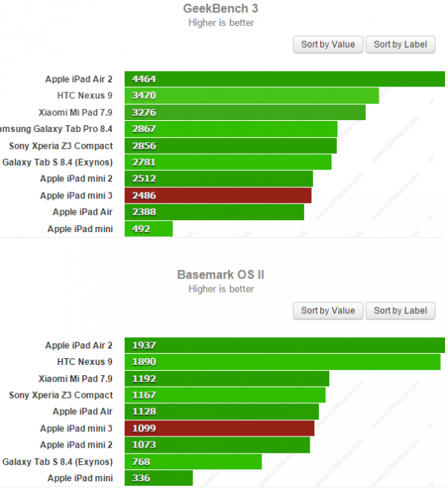Click the Basemark OS II chart title
The width and height of the screenshot is (448, 488).
click(x=221, y=275)
